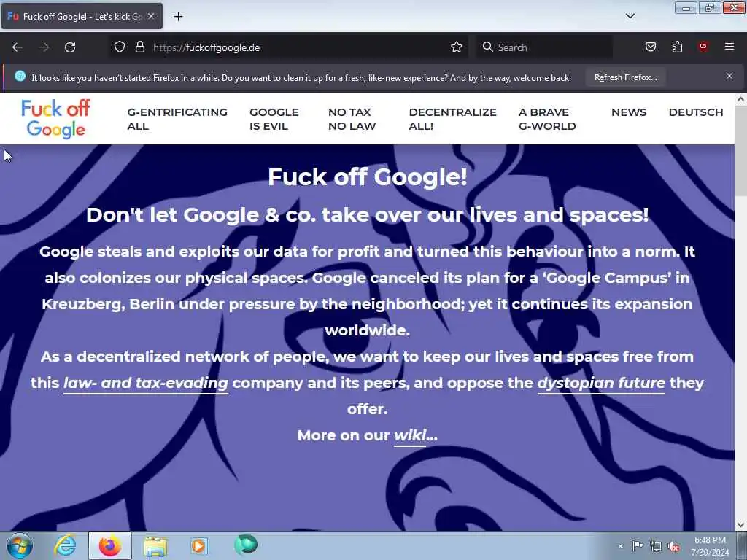Image resolution: width=747 pixels, height=560 pixels.
Task: Open a new browser tab
Action: [x=178, y=17]
